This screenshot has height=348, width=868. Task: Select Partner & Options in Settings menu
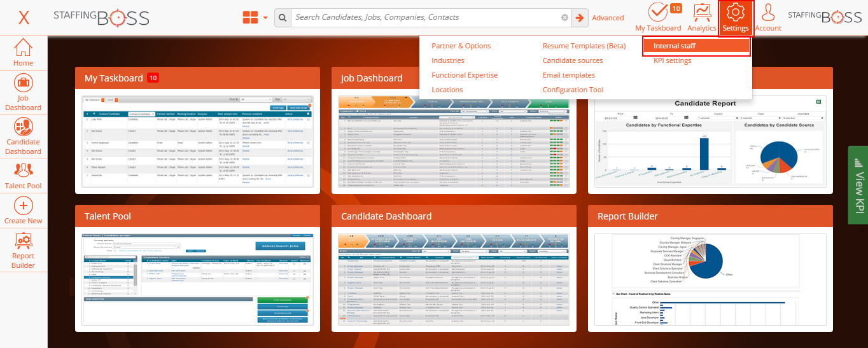461,46
